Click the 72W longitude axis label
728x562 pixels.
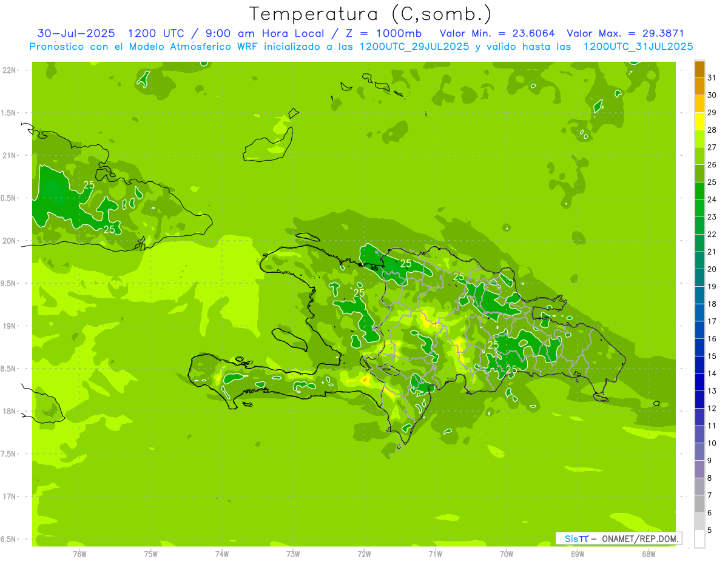point(364,554)
